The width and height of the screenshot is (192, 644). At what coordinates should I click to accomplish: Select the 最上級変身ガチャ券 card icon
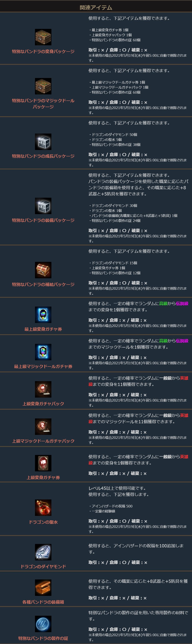pos(43,315)
